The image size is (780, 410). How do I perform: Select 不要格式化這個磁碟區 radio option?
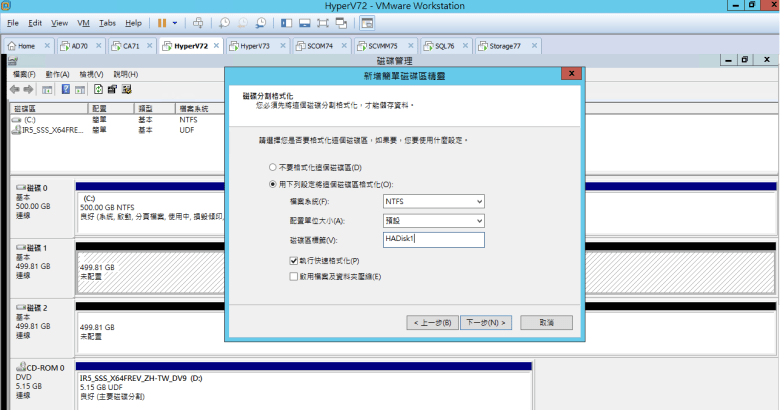click(271, 167)
